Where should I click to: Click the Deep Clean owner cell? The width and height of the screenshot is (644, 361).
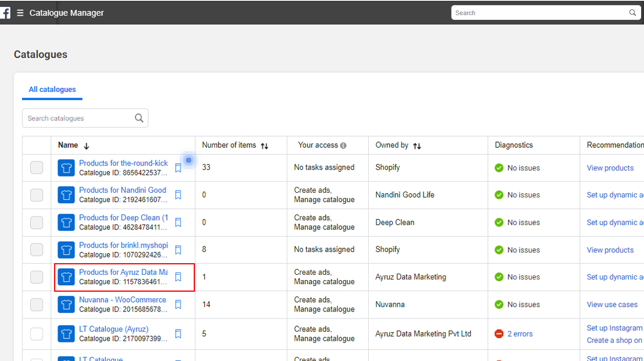[394, 222]
